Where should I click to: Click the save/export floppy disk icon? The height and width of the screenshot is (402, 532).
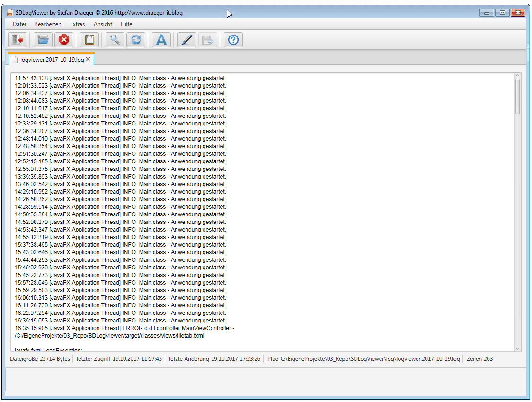coord(207,40)
